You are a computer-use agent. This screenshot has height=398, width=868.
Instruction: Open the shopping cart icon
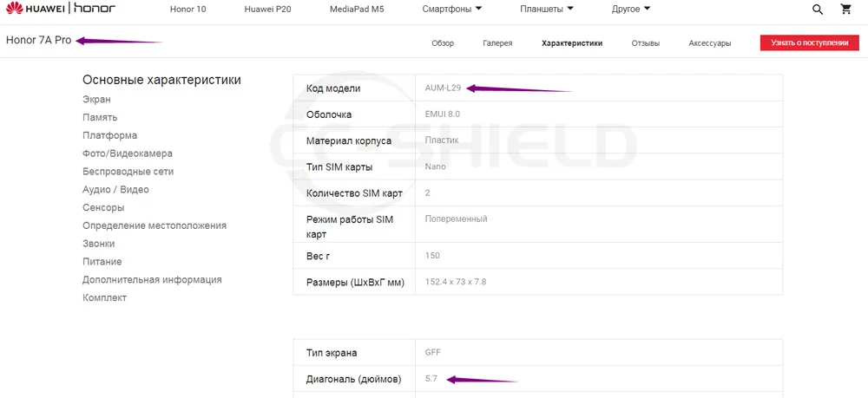(845, 9)
